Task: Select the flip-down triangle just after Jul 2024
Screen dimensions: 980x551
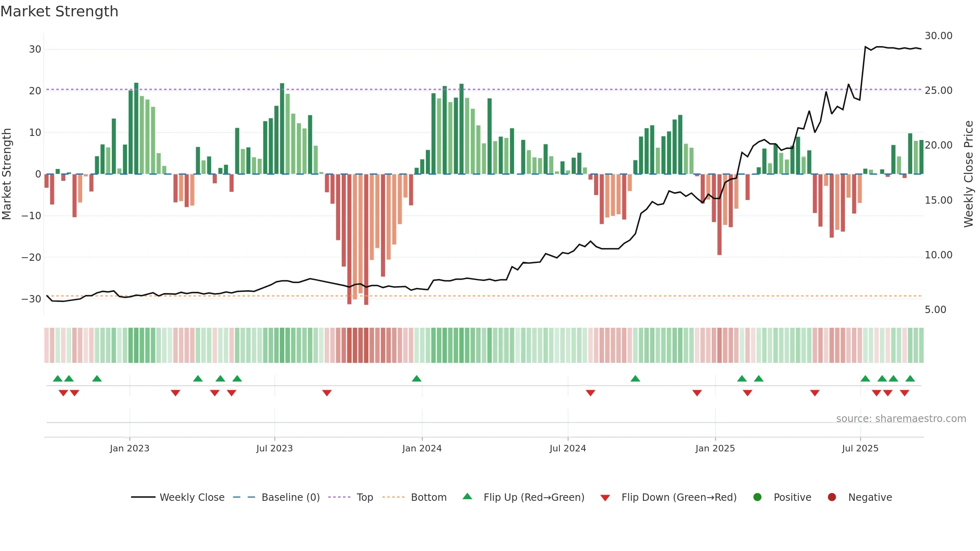Action: pyautogui.click(x=590, y=393)
